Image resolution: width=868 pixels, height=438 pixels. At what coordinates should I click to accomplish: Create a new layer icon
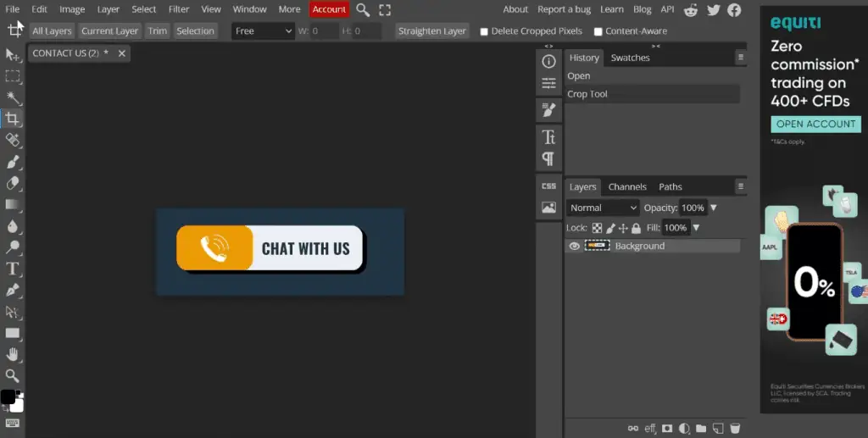[x=717, y=428]
